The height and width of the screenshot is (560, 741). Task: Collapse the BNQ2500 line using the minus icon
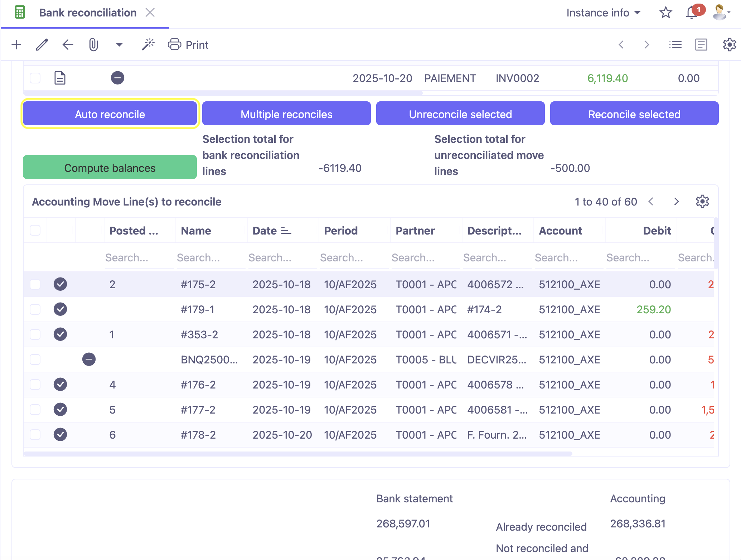pos(89,359)
